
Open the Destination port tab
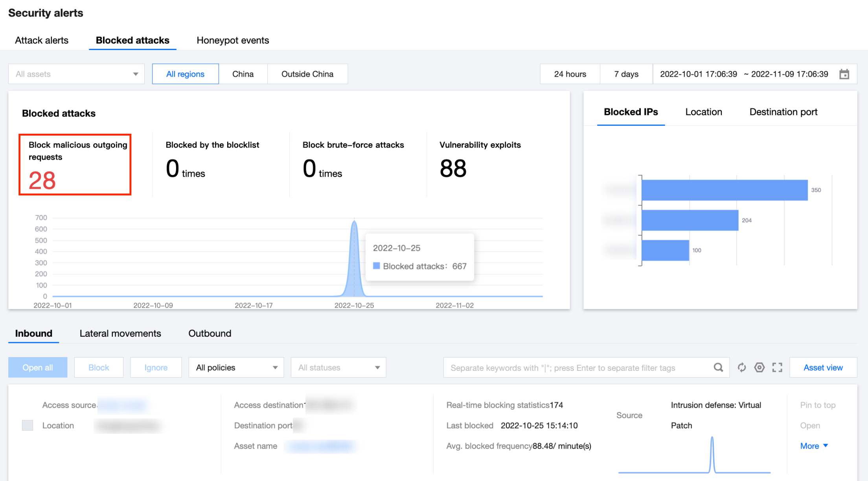[x=783, y=112]
